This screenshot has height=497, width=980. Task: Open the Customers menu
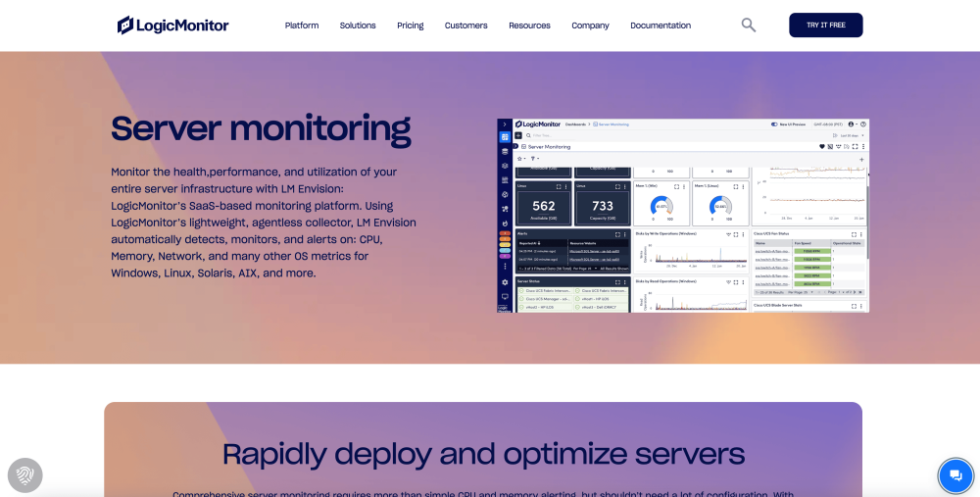point(465,25)
